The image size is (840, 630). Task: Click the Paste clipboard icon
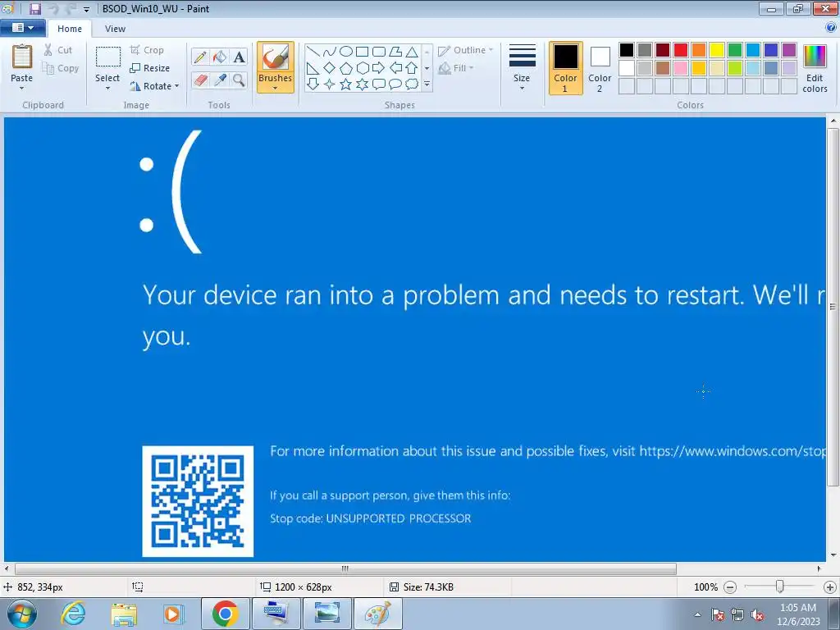click(22, 57)
